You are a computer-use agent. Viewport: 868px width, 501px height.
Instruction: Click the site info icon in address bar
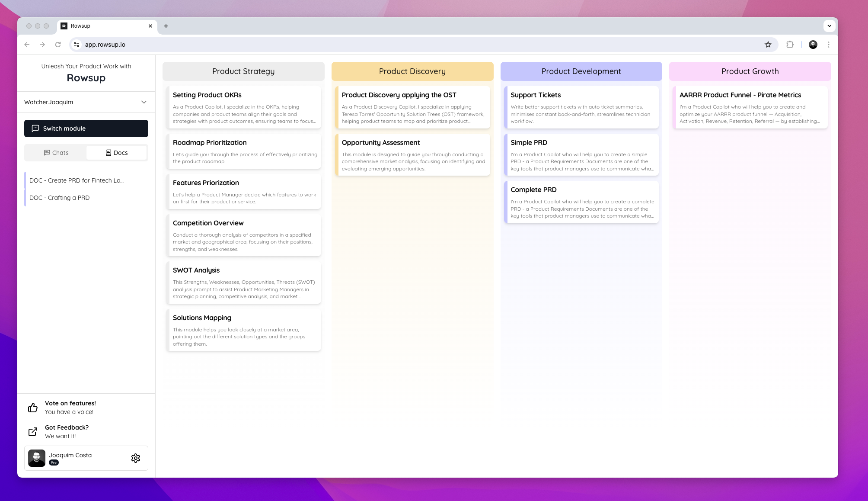[x=77, y=45]
